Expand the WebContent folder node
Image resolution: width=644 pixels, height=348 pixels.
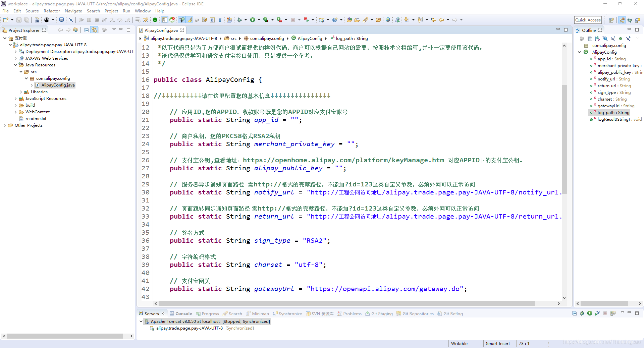click(x=15, y=112)
